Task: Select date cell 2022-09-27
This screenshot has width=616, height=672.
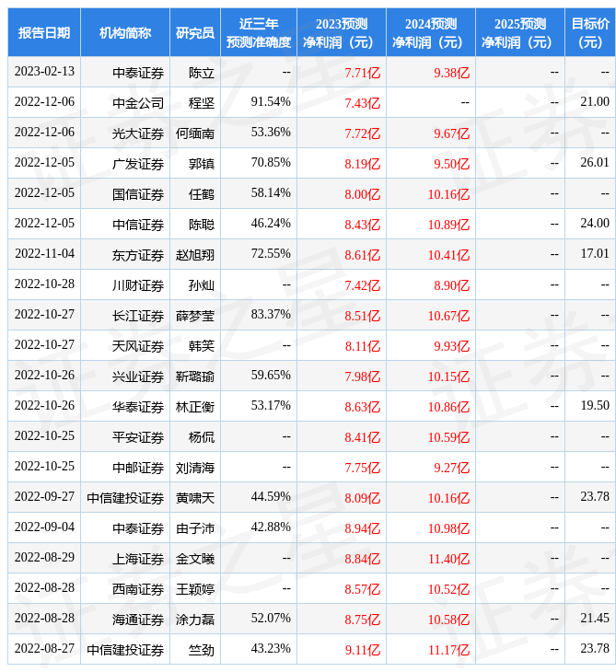Action: (x=44, y=497)
